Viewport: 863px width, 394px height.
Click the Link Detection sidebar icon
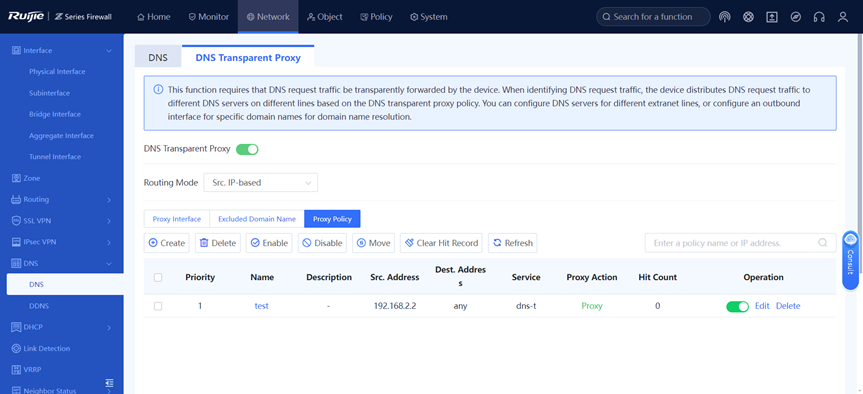(x=16, y=348)
